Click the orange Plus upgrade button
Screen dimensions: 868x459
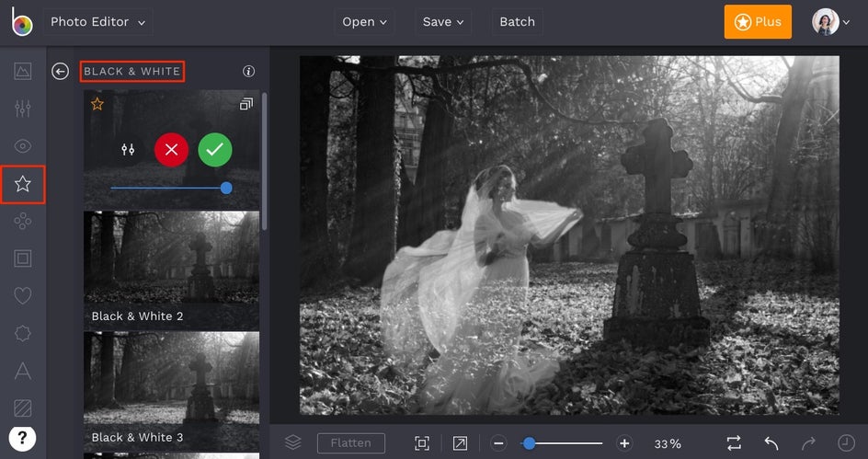click(758, 22)
